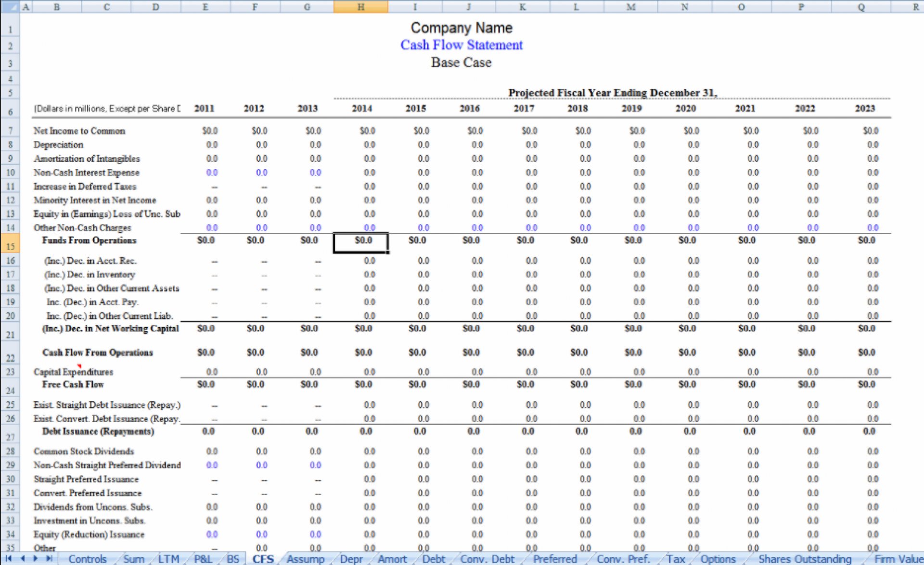924x565 pixels.
Task: Switch to the BS sheet tab
Action: point(233,559)
